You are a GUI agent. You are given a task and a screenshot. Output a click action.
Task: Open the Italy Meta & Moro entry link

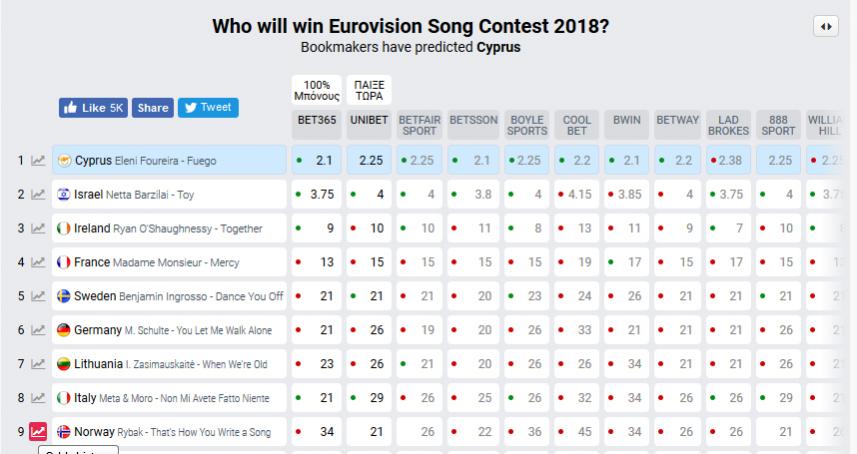point(171,398)
